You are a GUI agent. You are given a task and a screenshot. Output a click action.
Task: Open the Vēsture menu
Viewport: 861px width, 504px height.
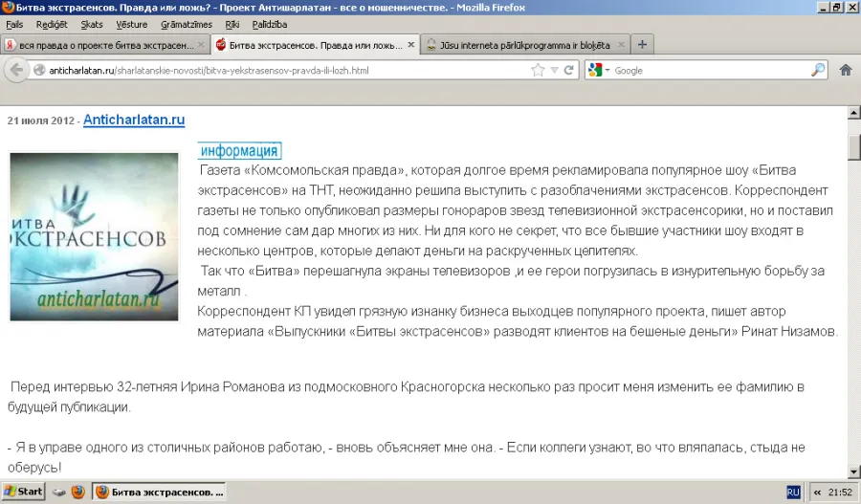[x=132, y=25]
